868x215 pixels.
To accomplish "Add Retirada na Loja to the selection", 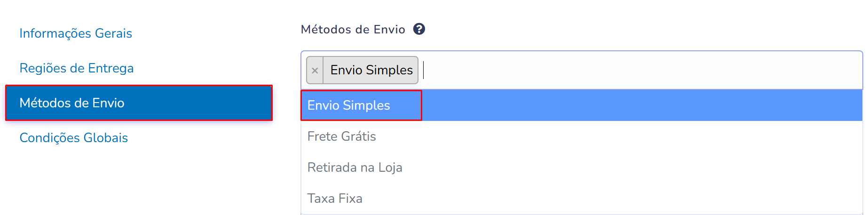I will (355, 167).
